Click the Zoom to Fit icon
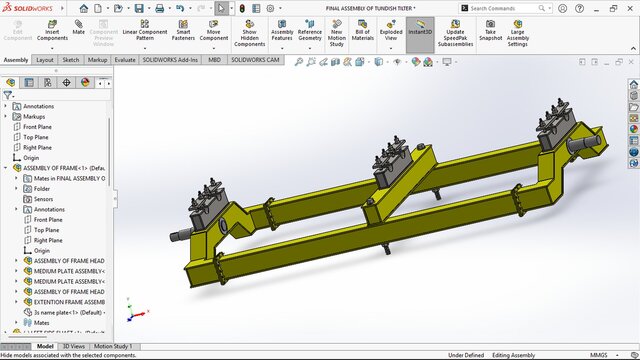Image resolution: width=640 pixels, height=360 pixels. click(299, 62)
